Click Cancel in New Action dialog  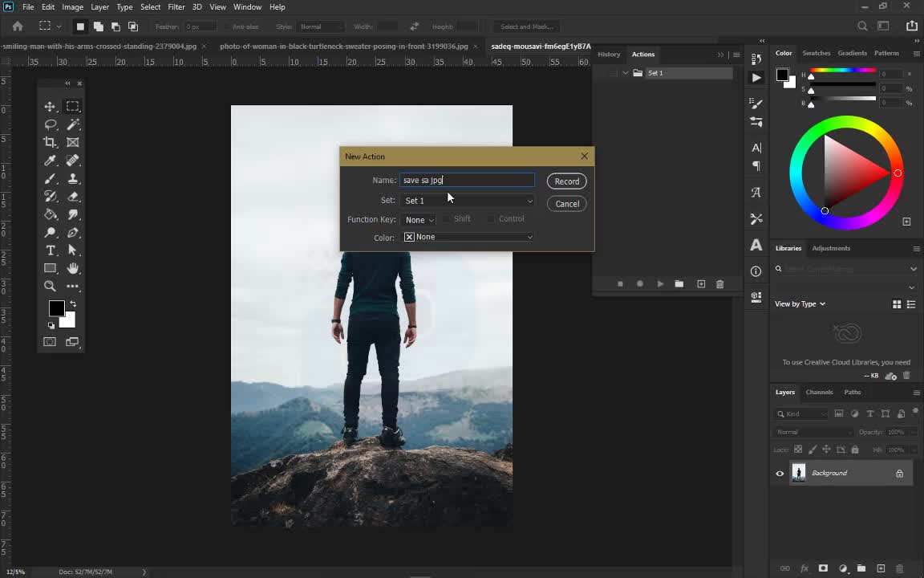(567, 204)
